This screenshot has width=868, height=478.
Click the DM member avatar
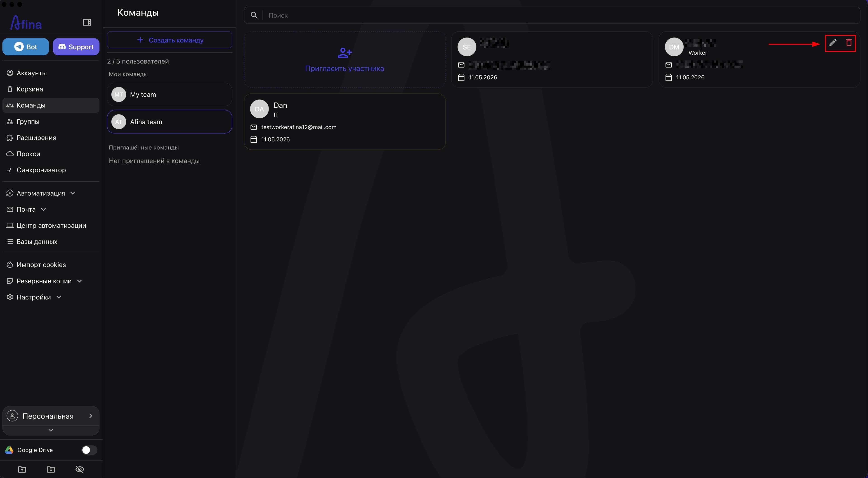coord(674,47)
